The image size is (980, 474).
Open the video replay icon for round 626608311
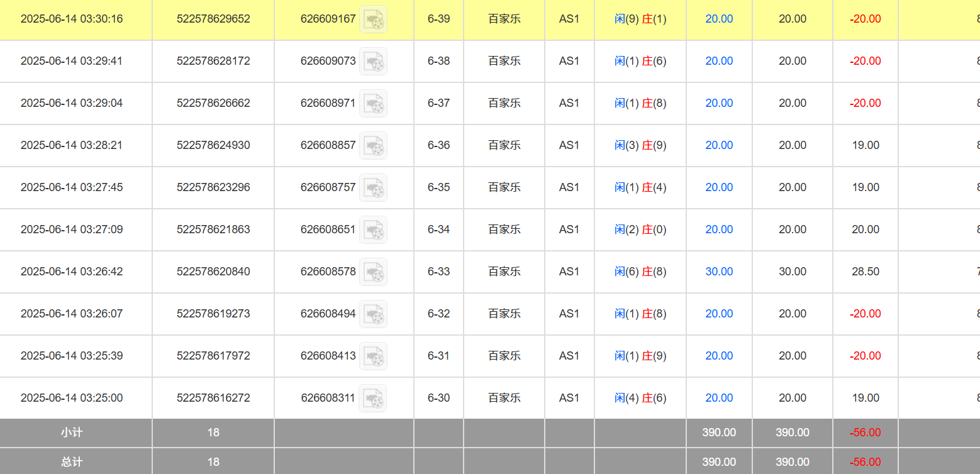[x=374, y=397]
